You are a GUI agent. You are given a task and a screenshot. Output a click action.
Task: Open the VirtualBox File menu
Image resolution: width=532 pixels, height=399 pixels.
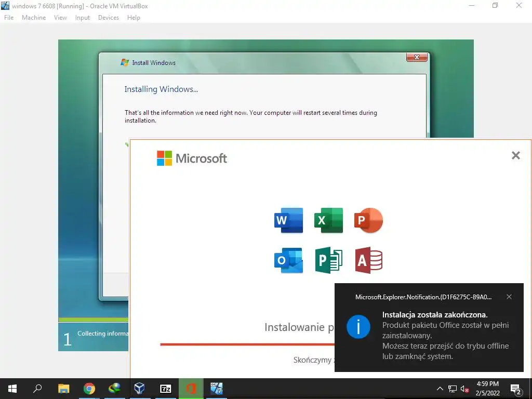coord(9,18)
